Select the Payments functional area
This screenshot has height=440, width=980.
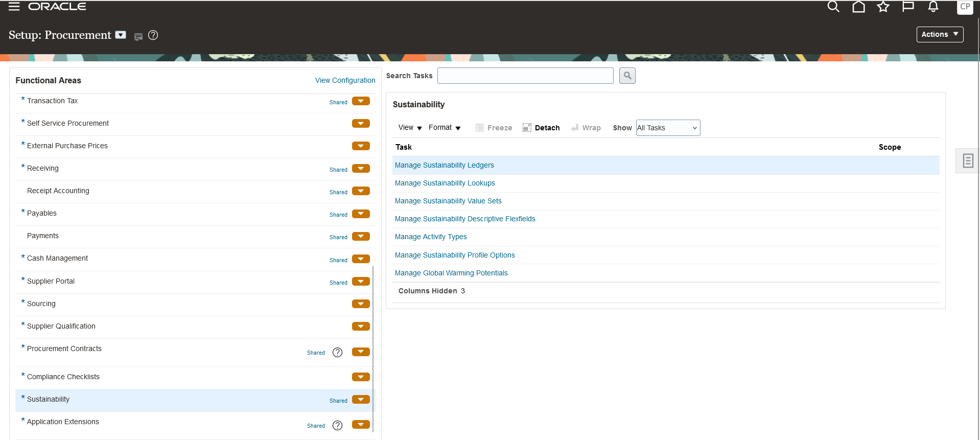(43, 236)
